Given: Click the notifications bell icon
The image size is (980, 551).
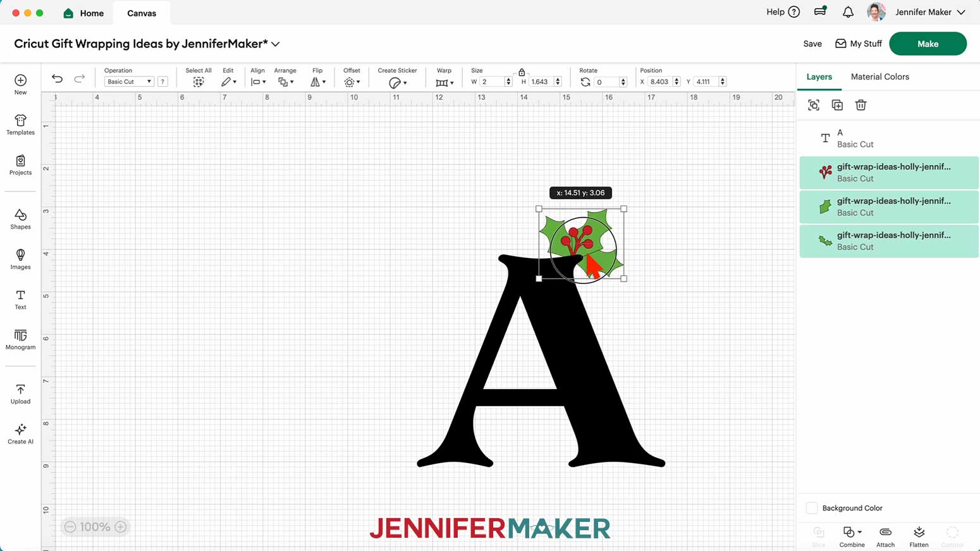Looking at the screenshot, I should tap(848, 12).
